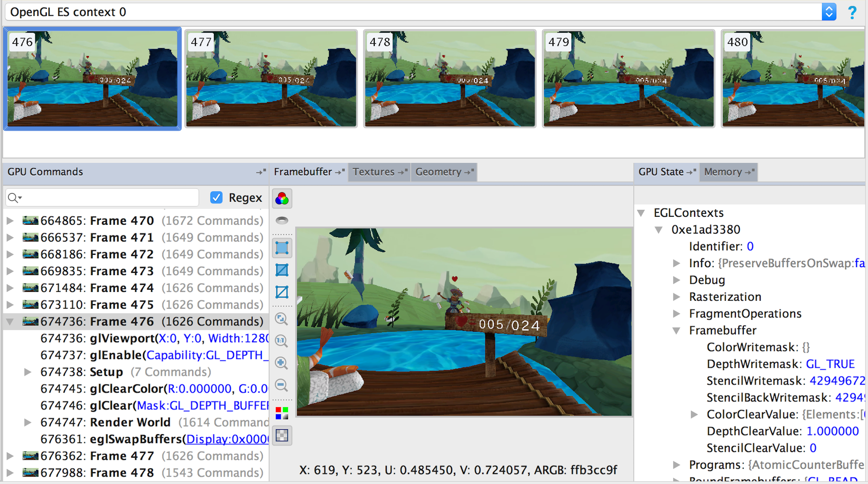Screen dimensions: 868x484
Task: Open help with the question mark icon
Action: coord(852,12)
